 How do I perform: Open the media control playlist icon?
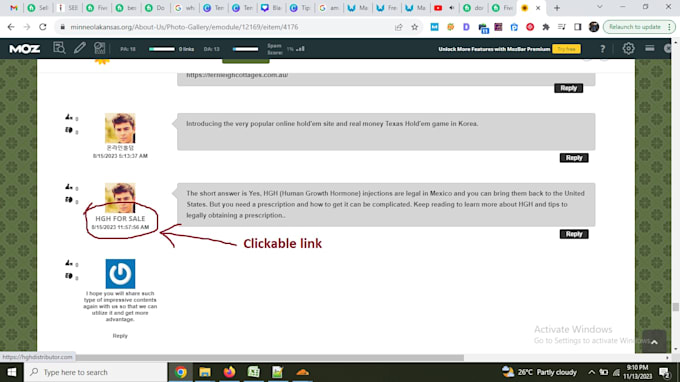click(x=562, y=27)
